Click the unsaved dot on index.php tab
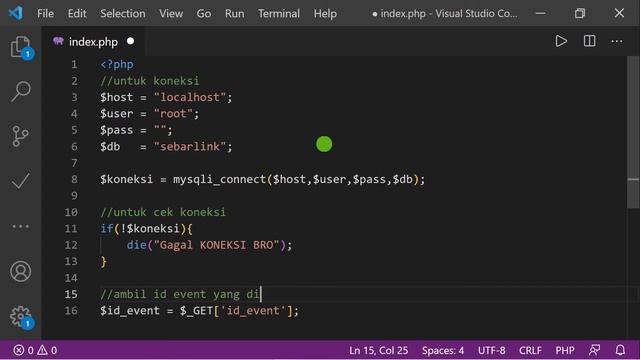This screenshot has width=640, height=360. 131,41
